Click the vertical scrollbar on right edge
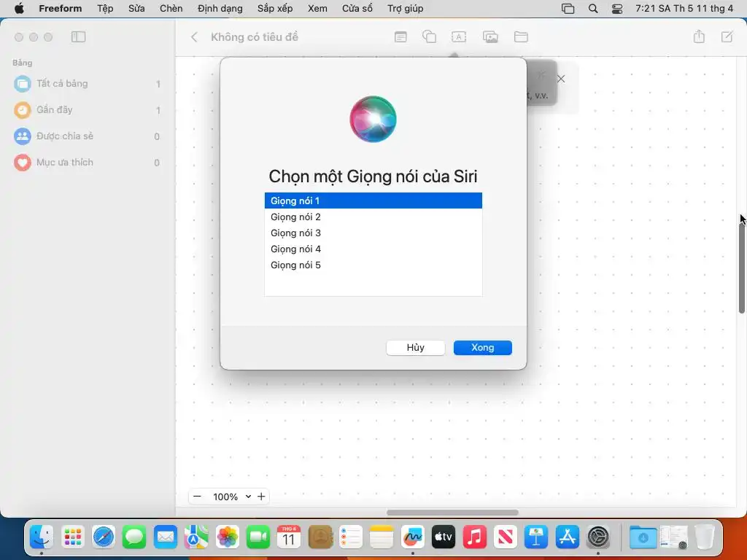This screenshot has width=747, height=560. point(742,267)
